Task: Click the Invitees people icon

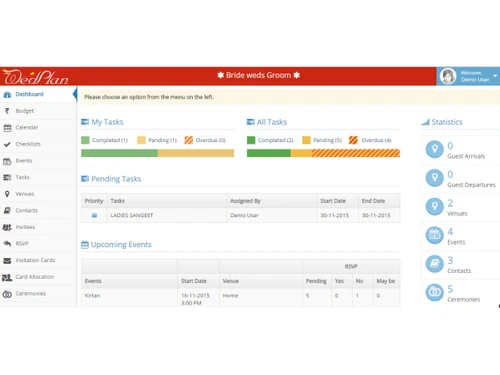Action: click(x=7, y=227)
